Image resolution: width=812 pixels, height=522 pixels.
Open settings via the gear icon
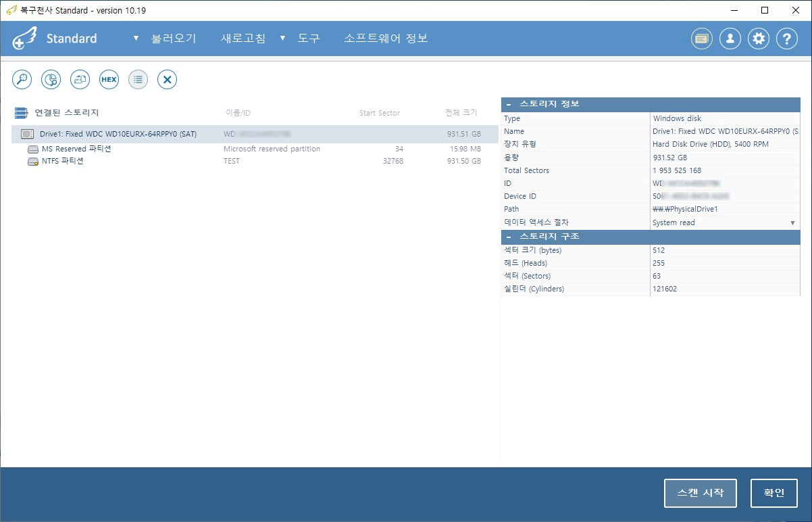(759, 39)
